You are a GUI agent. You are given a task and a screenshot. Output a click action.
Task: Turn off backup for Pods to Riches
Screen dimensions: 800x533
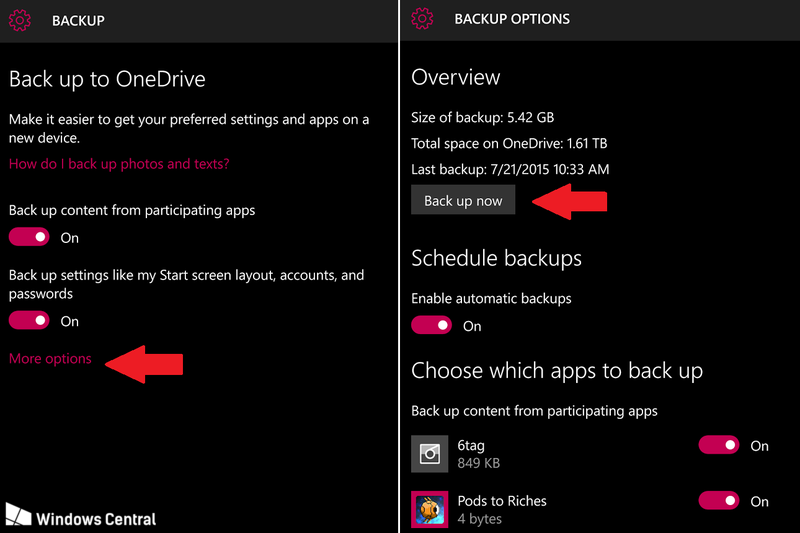(x=719, y=500)
